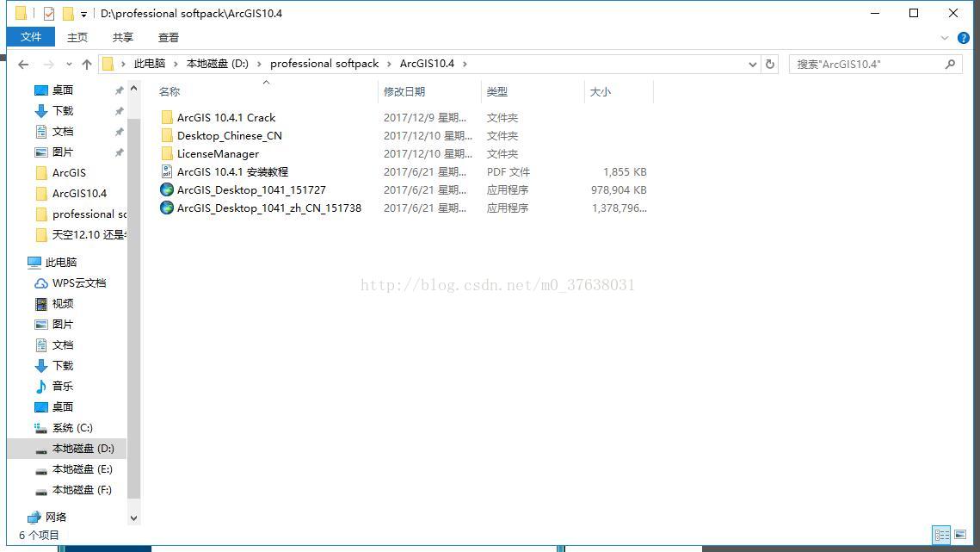Screen dimensions: 980x552
Task: Select the ArcGIS 10.4.1 Crack folder
Action: (x=225, y=118)
